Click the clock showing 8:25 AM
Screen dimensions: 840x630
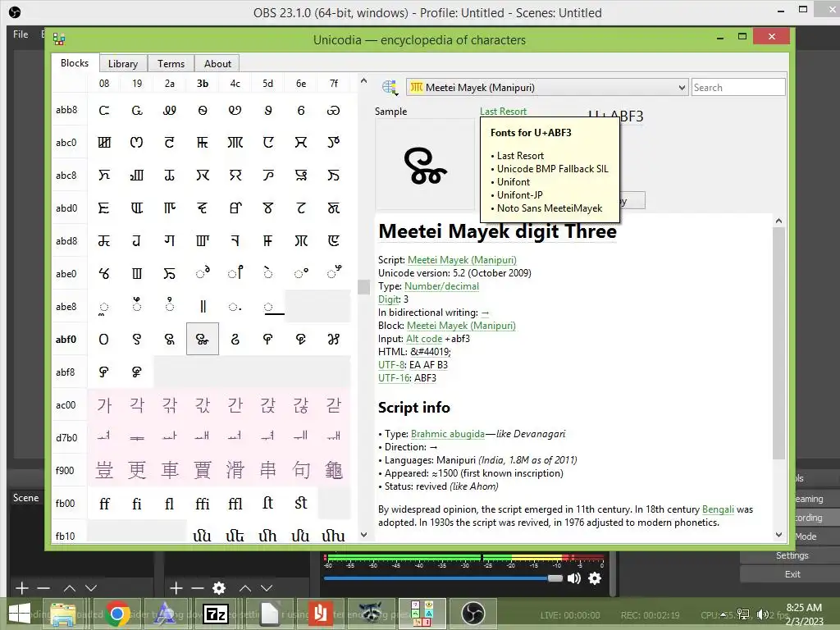(804, 608)
